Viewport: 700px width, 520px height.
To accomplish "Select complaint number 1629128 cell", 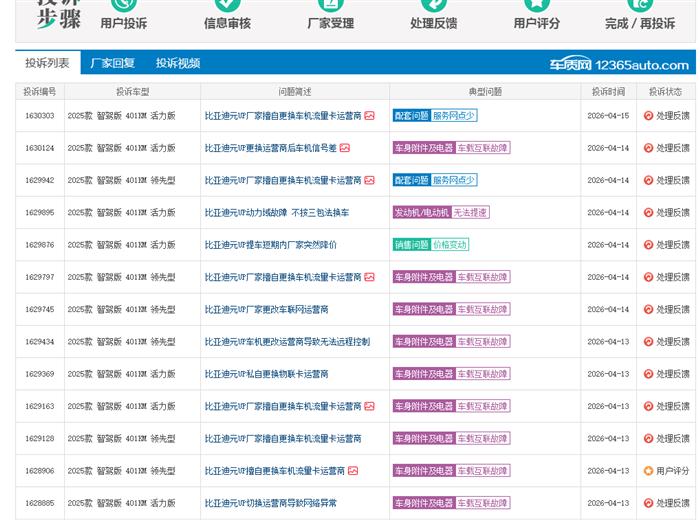I will 40,438.
